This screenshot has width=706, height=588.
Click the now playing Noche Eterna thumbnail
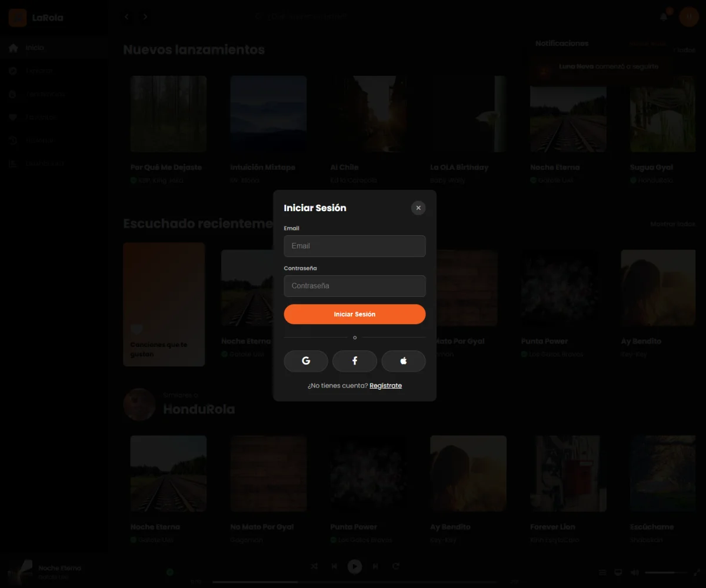[x=19, y=572]
